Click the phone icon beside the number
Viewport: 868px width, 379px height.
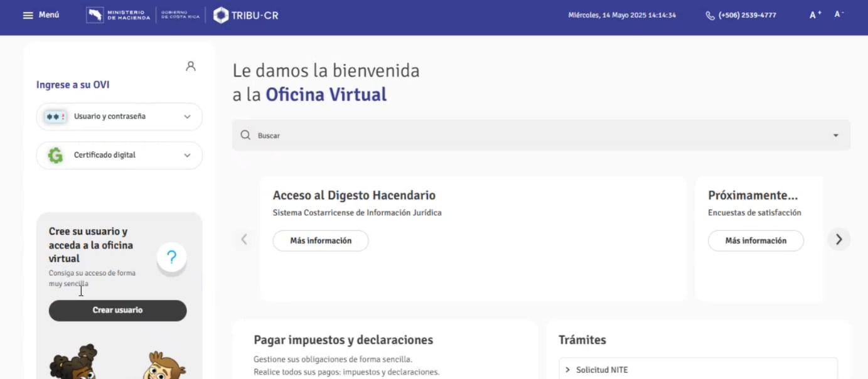710,14
